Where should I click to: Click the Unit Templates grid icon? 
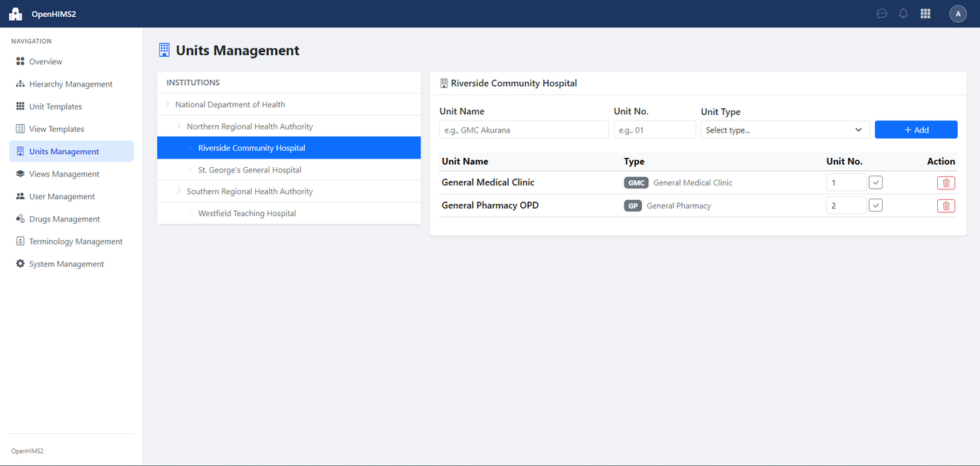pos(21,107)
